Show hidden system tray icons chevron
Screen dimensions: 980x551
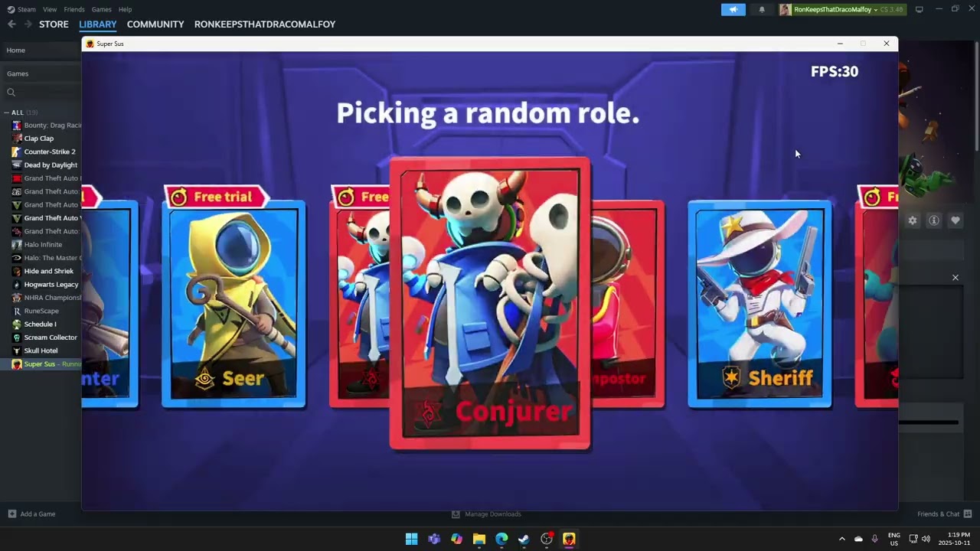click(842, 539)
